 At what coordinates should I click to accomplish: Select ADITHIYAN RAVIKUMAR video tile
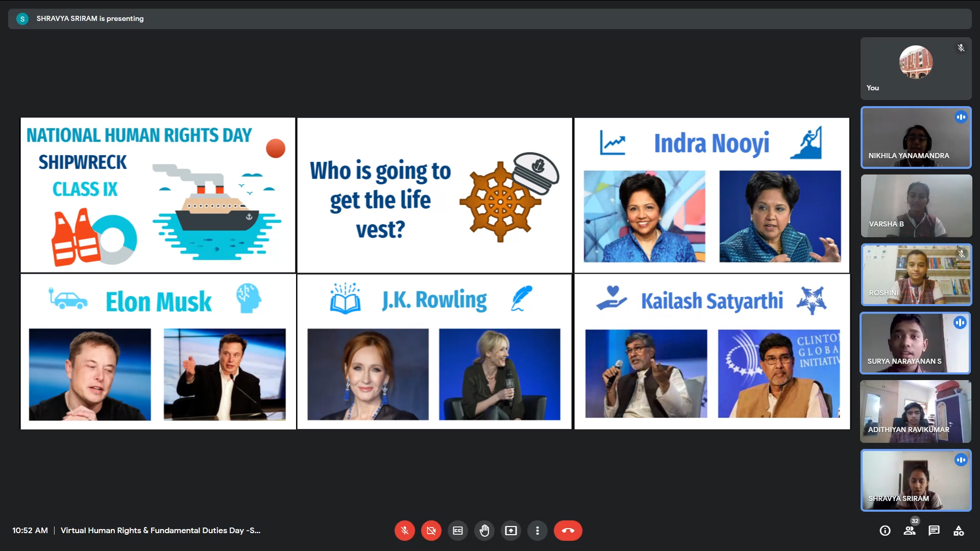point(916,412)
